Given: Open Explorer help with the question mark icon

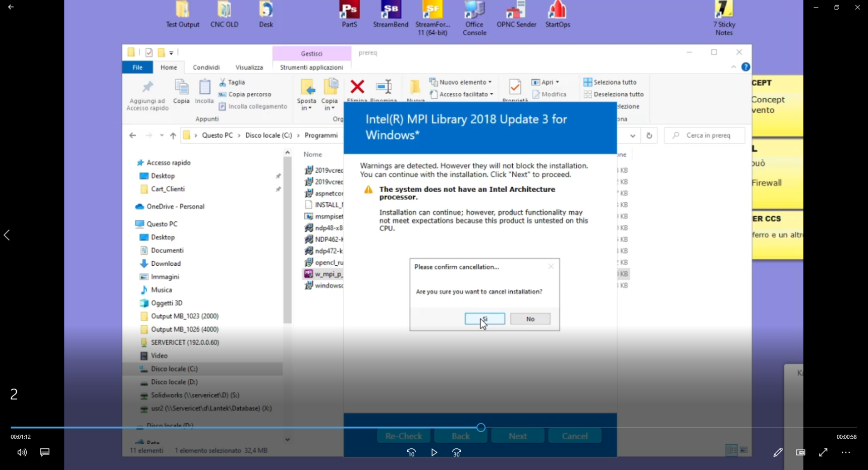Looking at the screenshot, I should click(x=745, y=67).
